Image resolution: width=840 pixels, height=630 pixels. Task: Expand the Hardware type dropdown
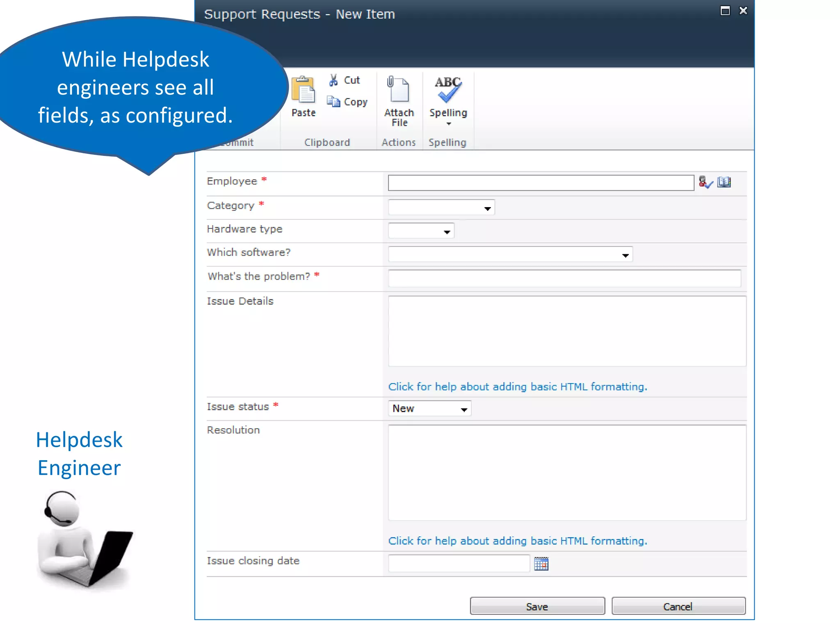point(421,231)
